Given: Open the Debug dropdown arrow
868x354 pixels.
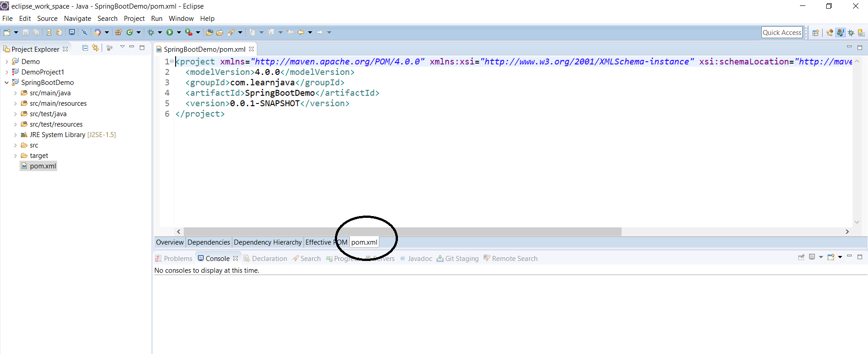Looking at the screenshot, I should [160, 32].
